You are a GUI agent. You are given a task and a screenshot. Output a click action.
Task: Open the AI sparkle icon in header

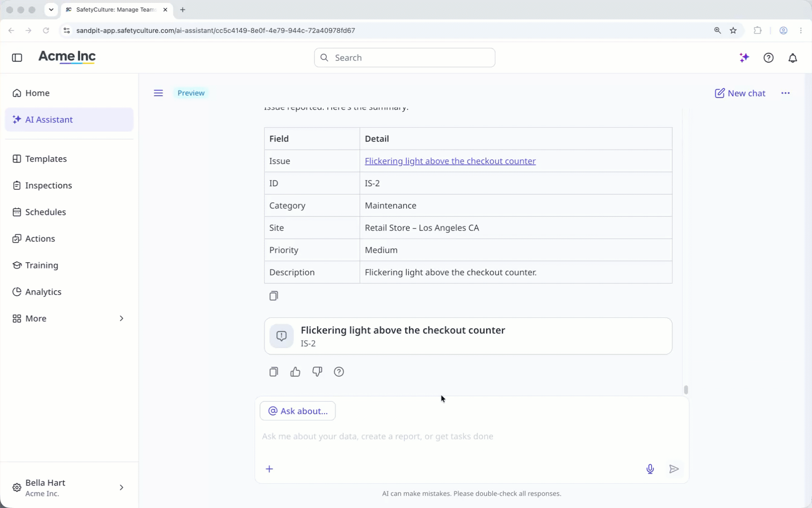(744, 58)
